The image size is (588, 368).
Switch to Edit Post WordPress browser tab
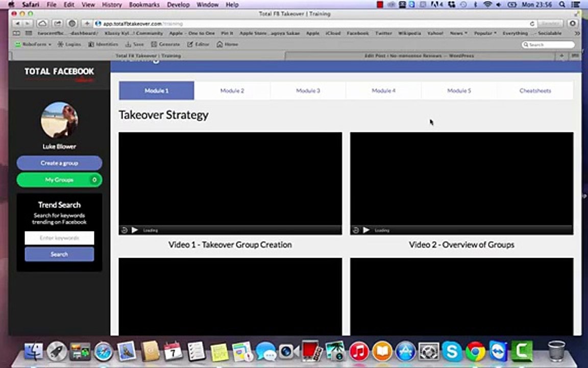point(419,56)
